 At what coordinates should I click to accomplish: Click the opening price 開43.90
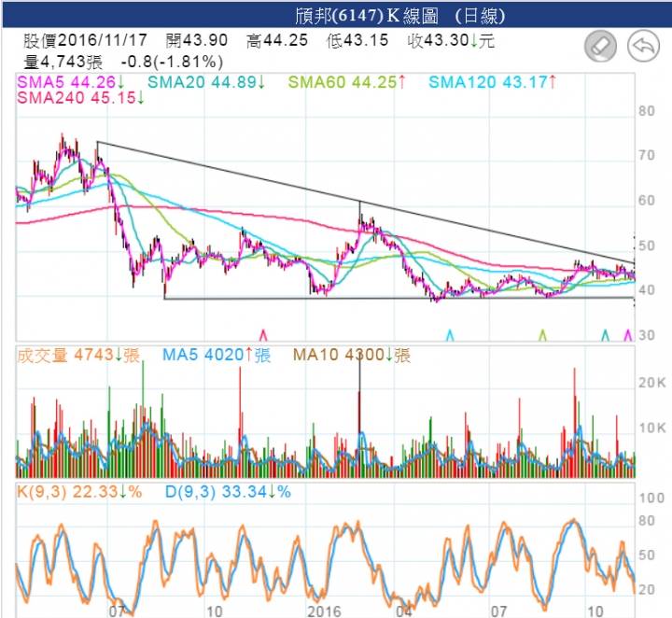(197, 40)
